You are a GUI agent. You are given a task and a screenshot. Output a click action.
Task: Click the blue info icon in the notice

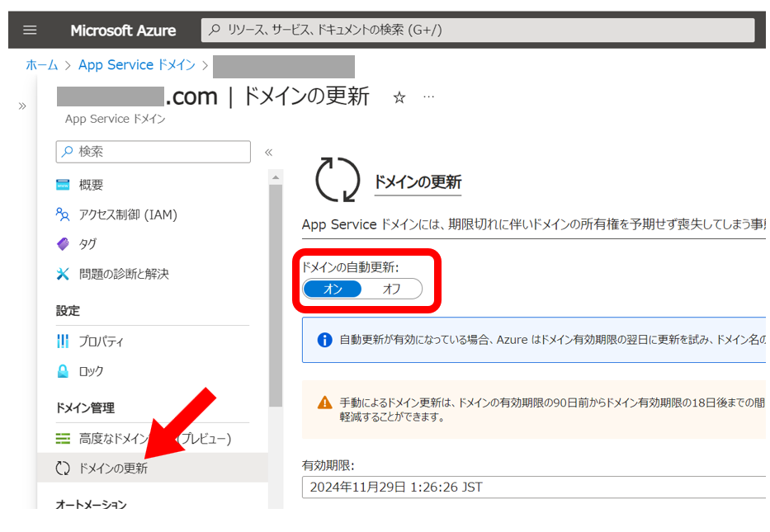click(324, 340)
